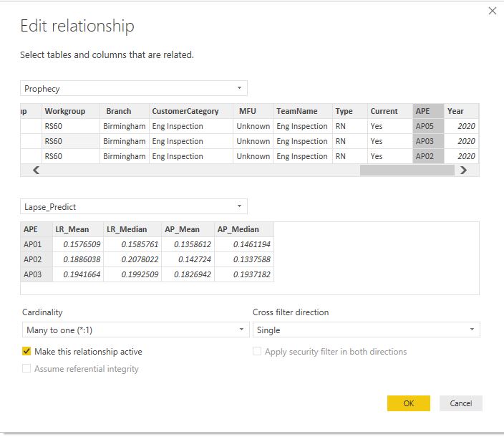Select the Current column header
Viewport: 504px width, 437px height.
390,111
